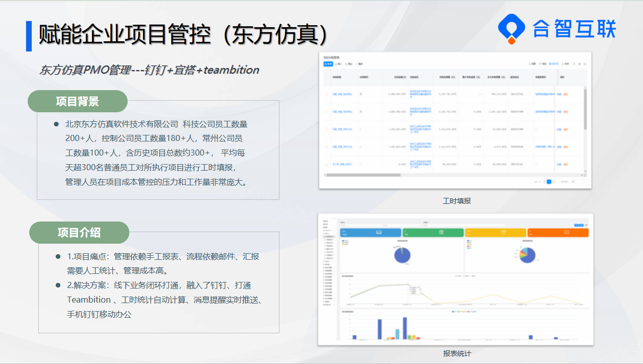Click the highlighted blue page number button

549,181
